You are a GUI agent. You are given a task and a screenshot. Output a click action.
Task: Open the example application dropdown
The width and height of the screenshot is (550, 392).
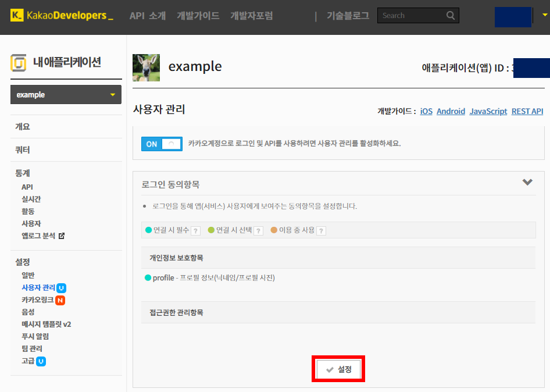tap(66, 95)
